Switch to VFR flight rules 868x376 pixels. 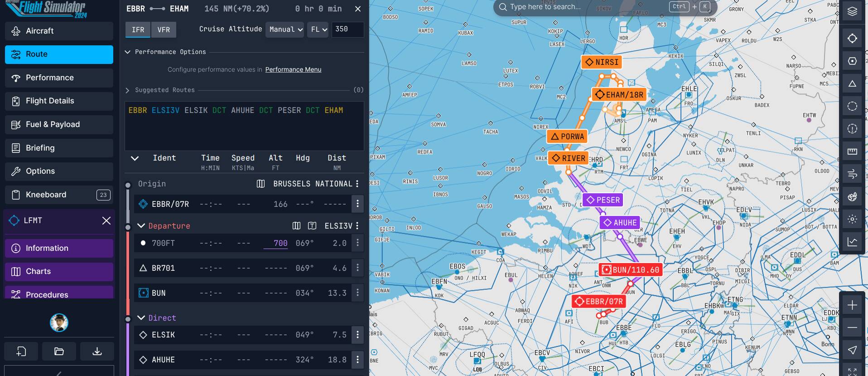[164, 30]
